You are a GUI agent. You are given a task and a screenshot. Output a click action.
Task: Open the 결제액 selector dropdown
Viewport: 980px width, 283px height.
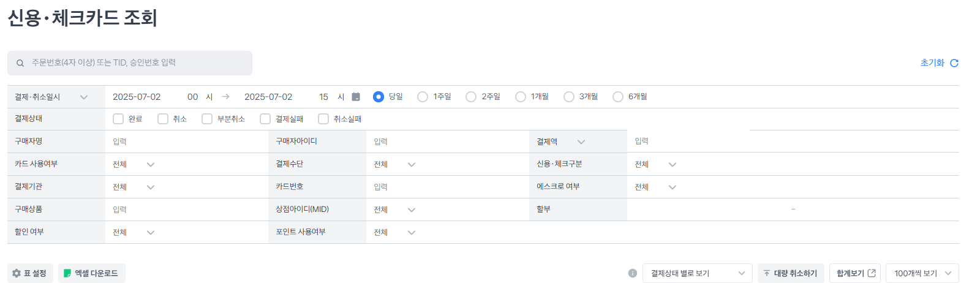tap(562, 141)
